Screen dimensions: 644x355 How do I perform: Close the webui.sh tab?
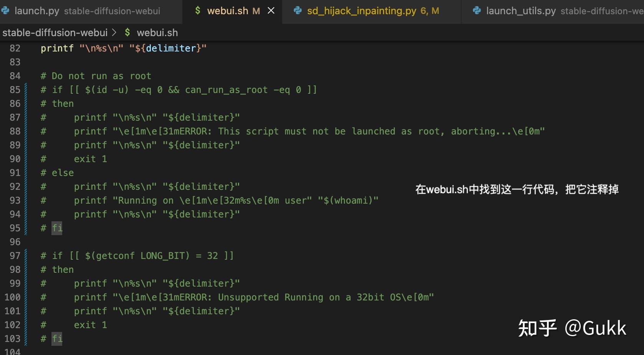pos(271,11)
